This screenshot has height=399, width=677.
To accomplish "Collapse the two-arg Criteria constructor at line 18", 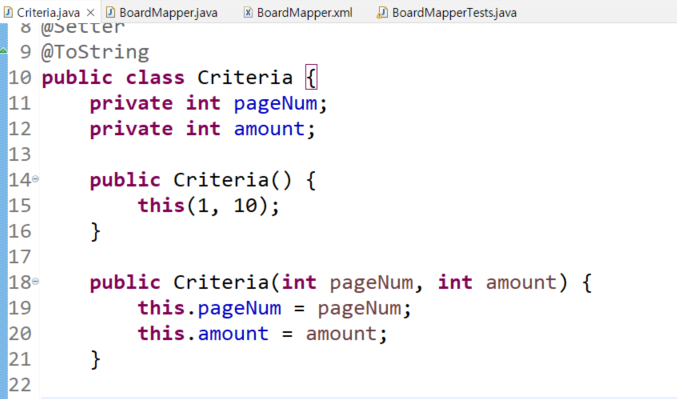I will [x=35, y=281].
